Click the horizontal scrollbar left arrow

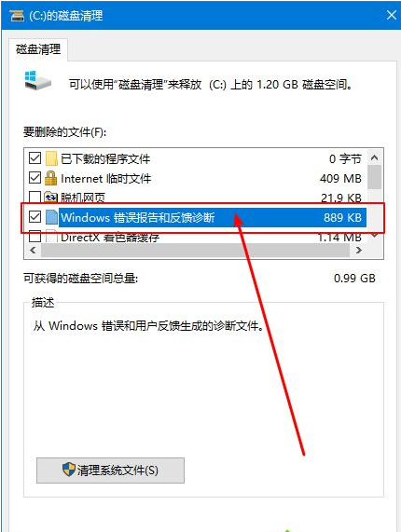coord(33,251)
